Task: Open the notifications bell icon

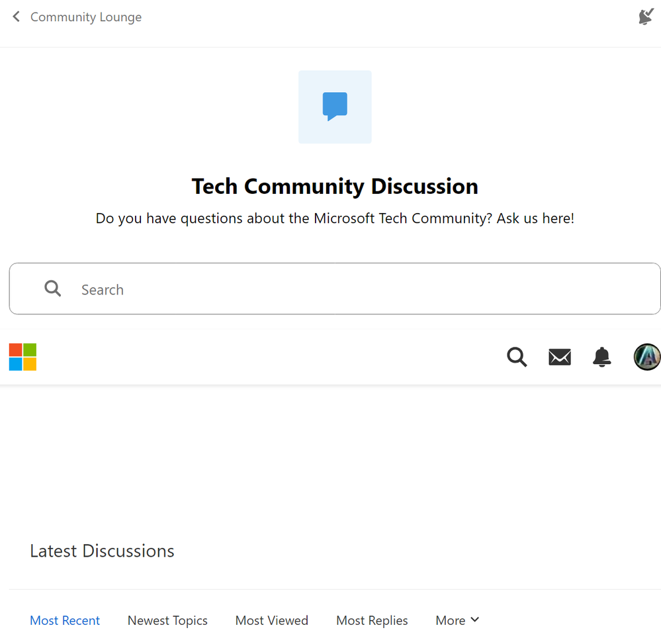Action: 602,357
